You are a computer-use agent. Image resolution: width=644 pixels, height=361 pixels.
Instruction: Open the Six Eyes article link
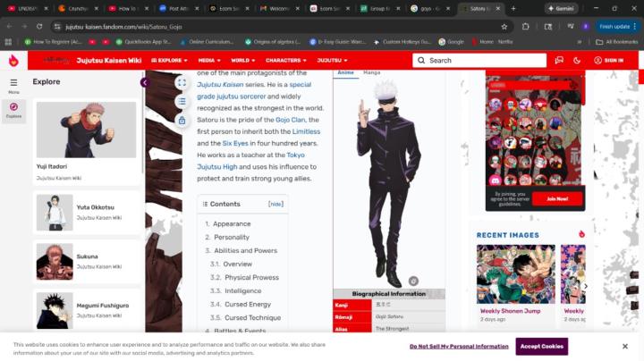tap(235, 143)
